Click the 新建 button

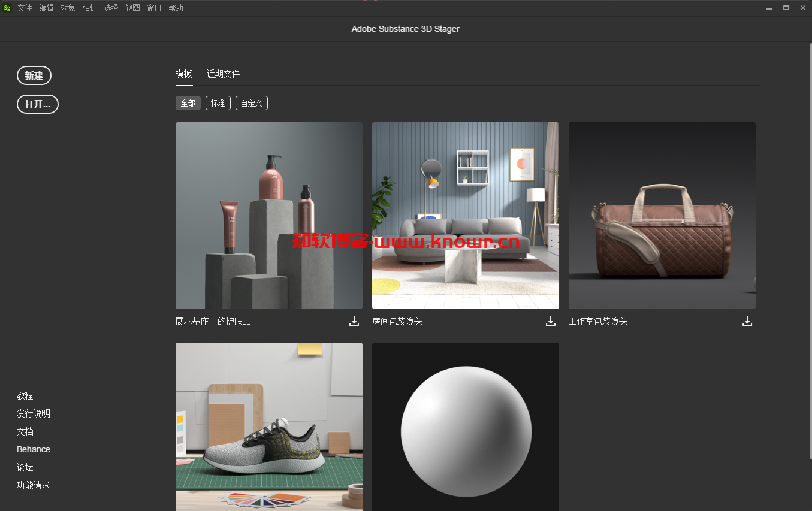34,75
